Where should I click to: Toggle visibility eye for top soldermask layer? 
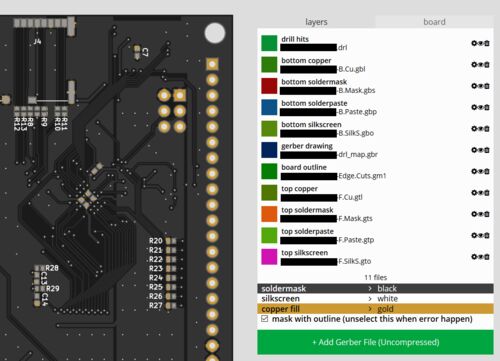click(481, 214)
